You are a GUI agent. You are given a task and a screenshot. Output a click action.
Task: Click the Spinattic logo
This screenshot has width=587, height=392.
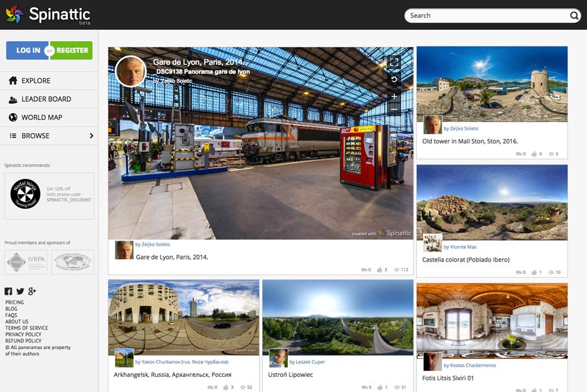(x=48, y=15)
